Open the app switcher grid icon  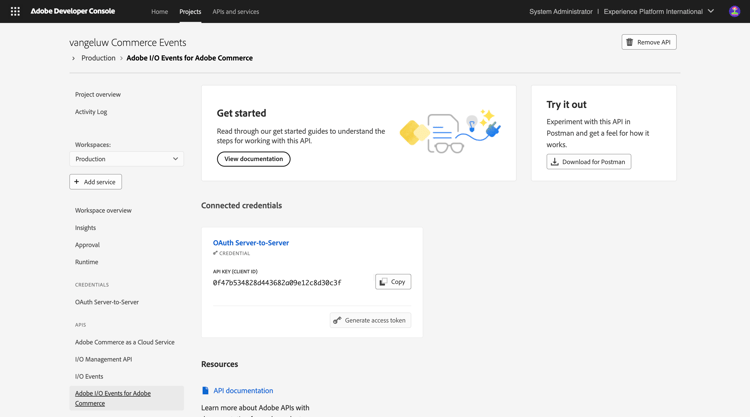click(15, 11)
